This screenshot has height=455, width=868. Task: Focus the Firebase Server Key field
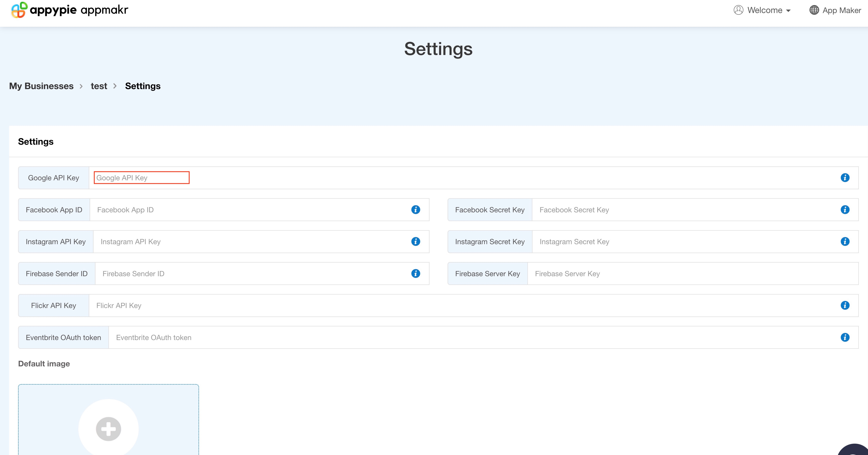[693, 274]
